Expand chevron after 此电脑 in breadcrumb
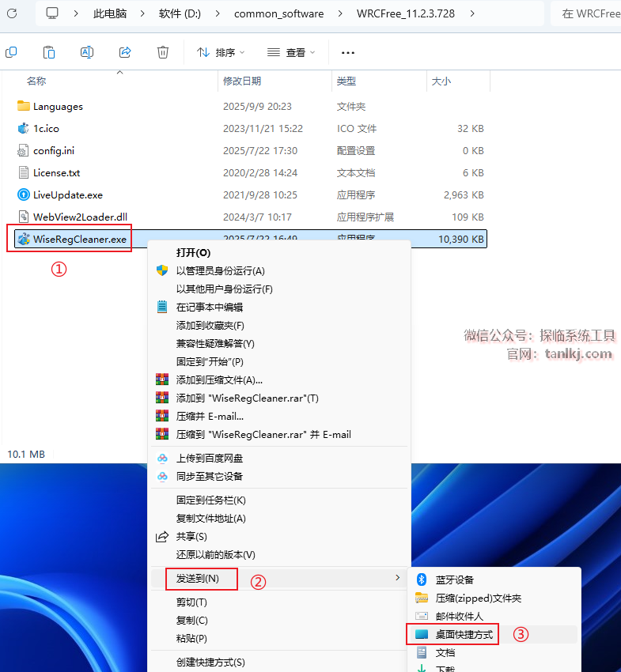This screenshot has height=672, width=621. (x=142, y=13)
